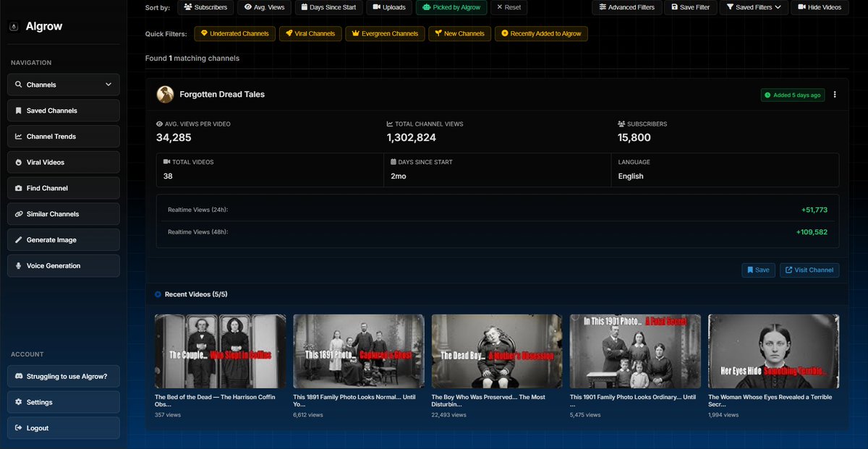Apply Recently Added to Algrow filter
Viewport: 868px width, 449px height.
(541, 33)
